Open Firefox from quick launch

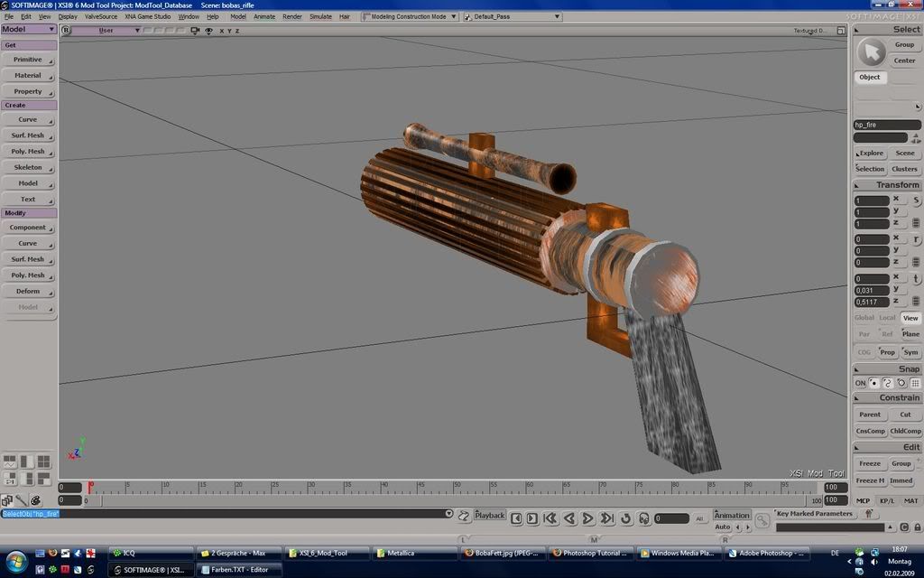pyautogui.click(x=53, y=554)
